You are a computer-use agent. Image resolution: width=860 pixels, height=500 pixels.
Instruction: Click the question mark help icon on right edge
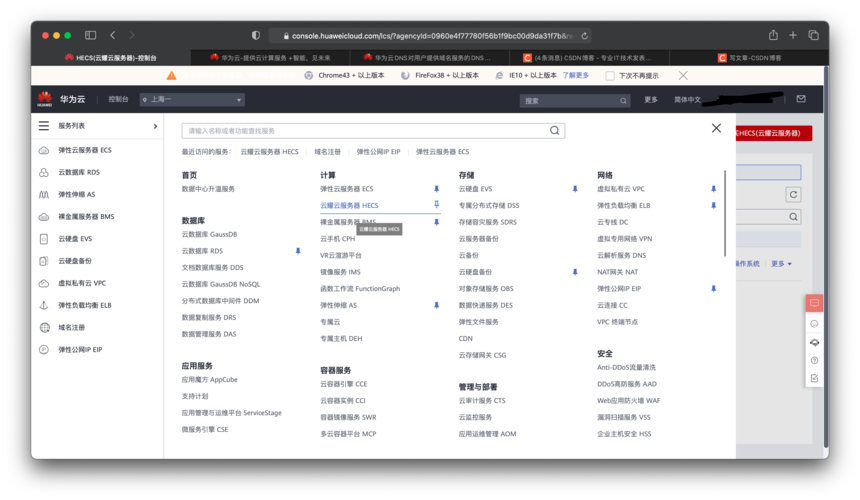pos(814,360)
